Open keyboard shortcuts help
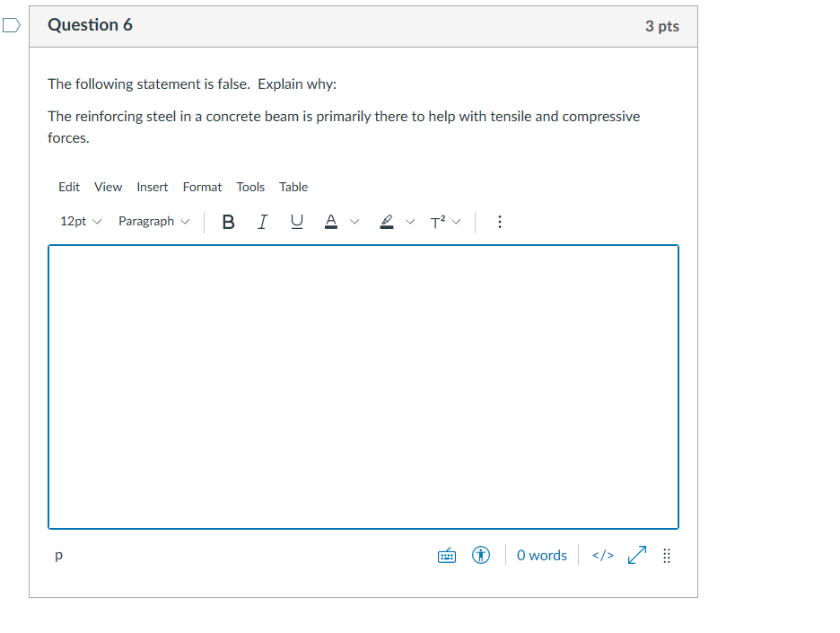 click(446, 555)
